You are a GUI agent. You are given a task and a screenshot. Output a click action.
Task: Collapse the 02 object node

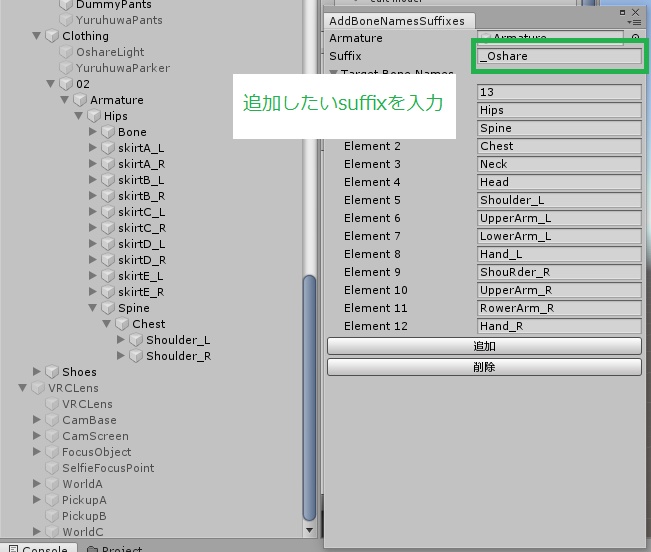(51, 84)
